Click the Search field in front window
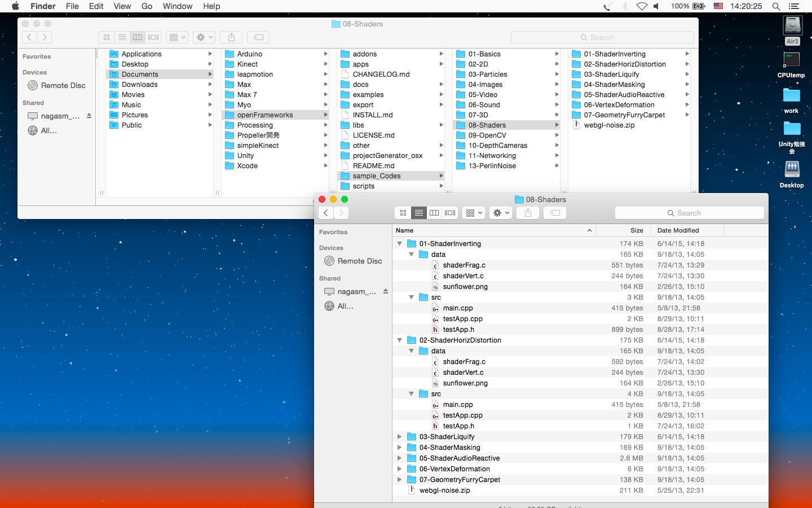 tap(689, 213)
